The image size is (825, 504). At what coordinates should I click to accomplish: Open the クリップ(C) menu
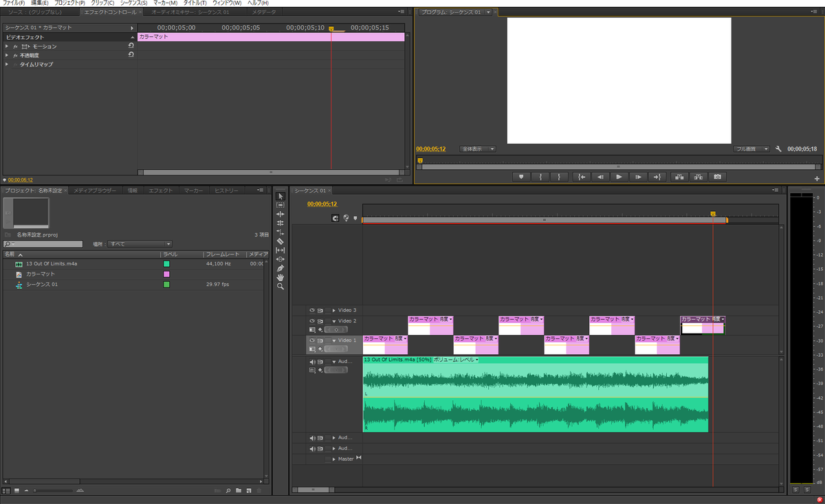[x=102, y=3]
